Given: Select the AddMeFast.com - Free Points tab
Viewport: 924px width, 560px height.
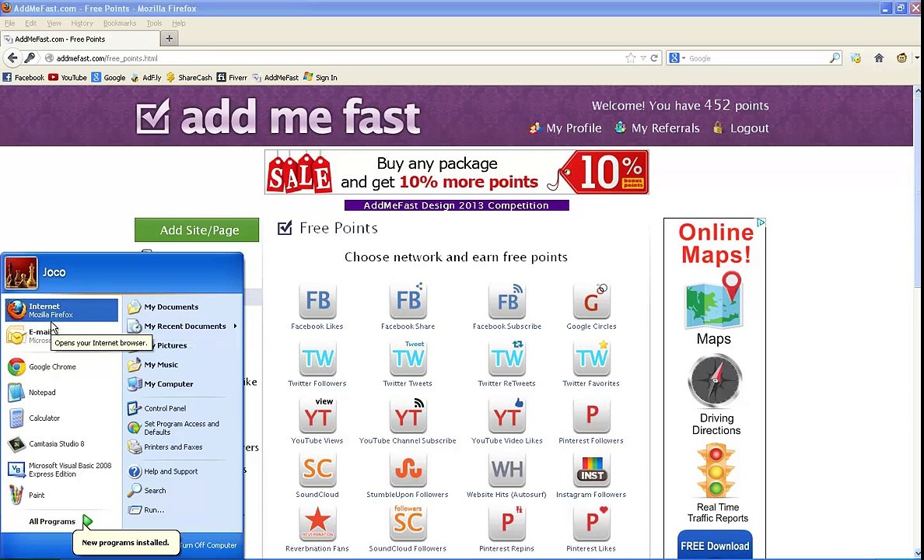Looking at the screenshot, I should (x=80, y=39).
